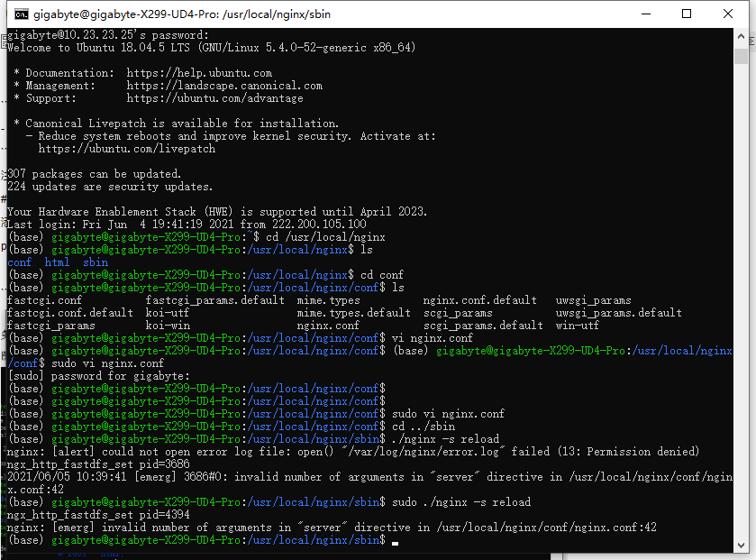
Task: Click the 'Permission denied' error log alert line
Action: 353,452
